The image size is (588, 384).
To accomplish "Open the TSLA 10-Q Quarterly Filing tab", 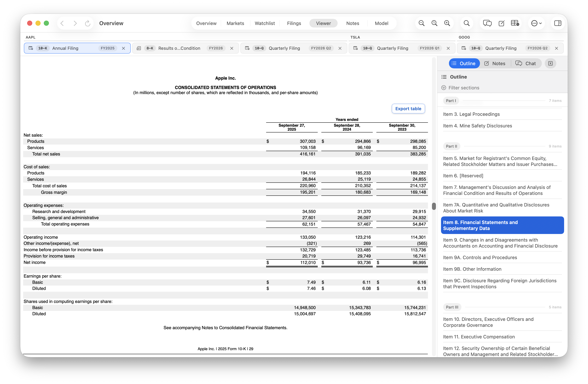I will (402, 48).
